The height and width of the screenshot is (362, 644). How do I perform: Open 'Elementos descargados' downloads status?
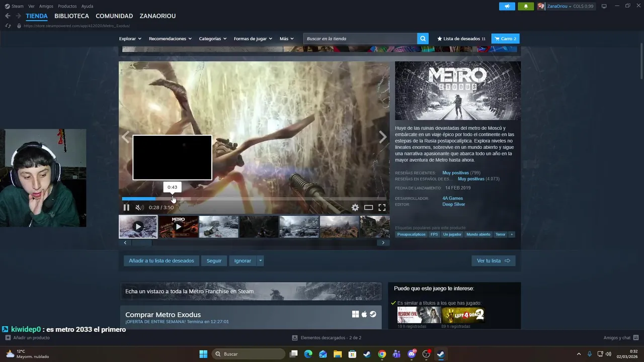[327, 338]
